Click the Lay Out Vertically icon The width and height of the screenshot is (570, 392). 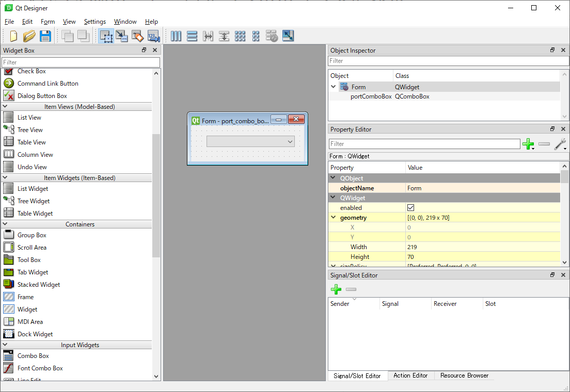[x=192, y=36]
